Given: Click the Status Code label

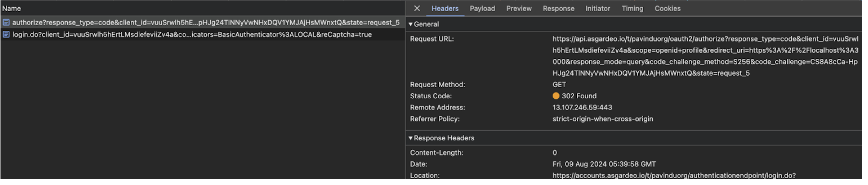Looking at the screenshot, I should 431,96.
